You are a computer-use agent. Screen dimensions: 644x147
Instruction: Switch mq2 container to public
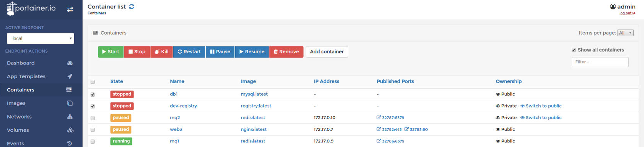[541, 117]
